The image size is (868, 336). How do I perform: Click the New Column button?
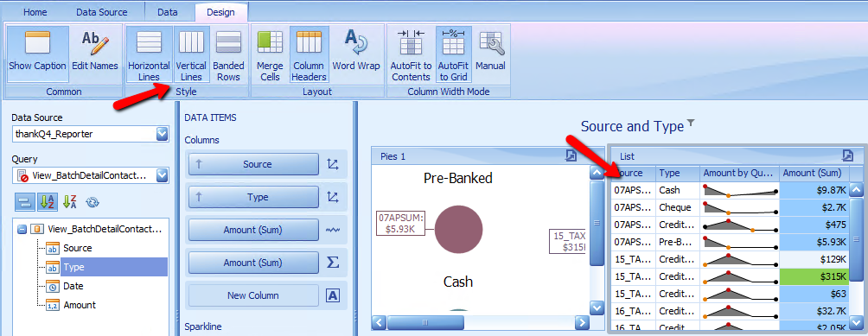[x=253, y=295]
